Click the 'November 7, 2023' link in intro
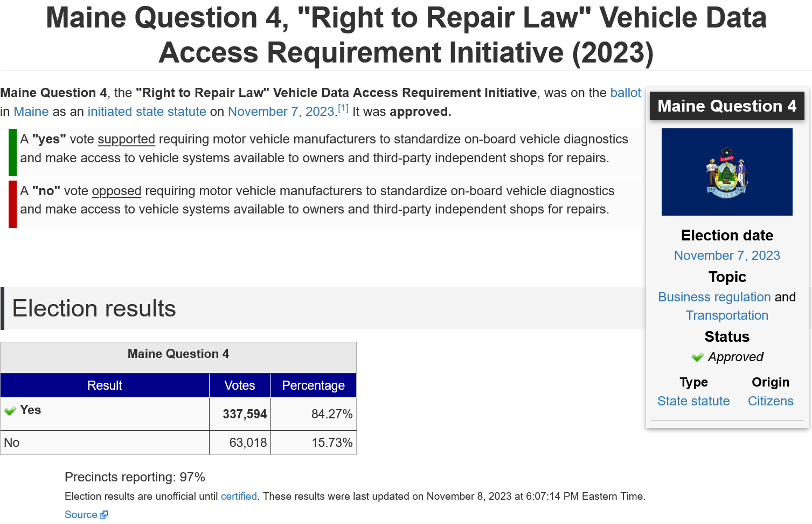This screenshot has width=812, height=524. pyautogui.click(x=281, y=112)
